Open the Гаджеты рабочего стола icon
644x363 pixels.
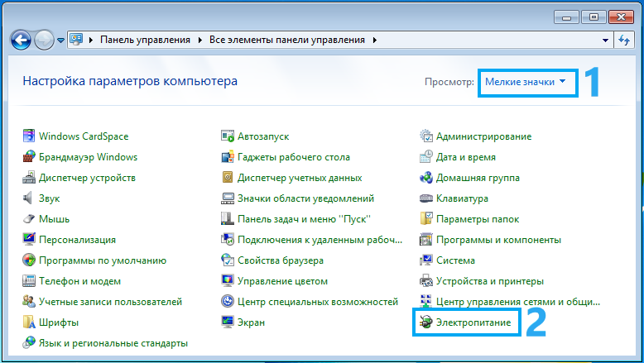click(228, 156)
